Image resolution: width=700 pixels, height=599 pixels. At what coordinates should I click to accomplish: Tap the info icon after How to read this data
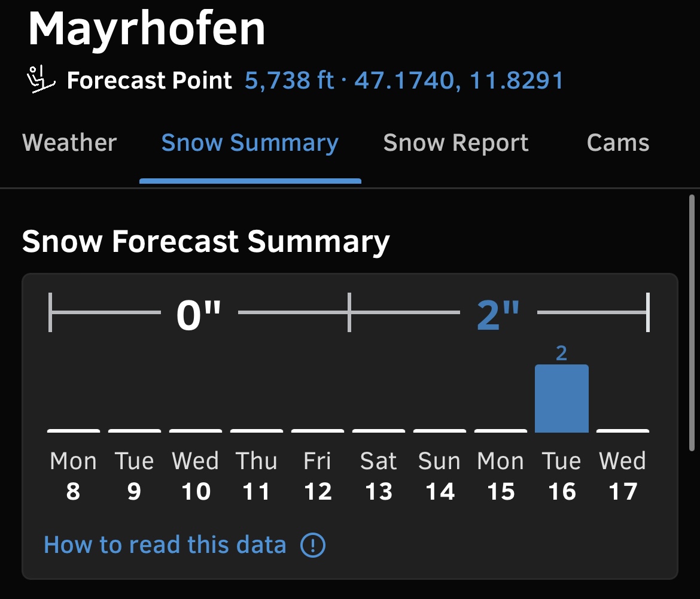[x=313, y=545]
